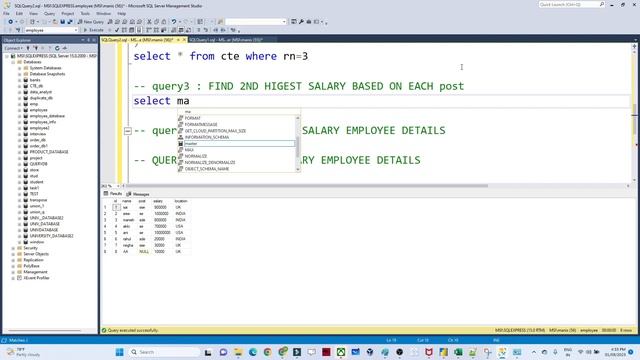640x360 pixels.
Task: Open the Query menu
Action: click(x=49, y=13)
